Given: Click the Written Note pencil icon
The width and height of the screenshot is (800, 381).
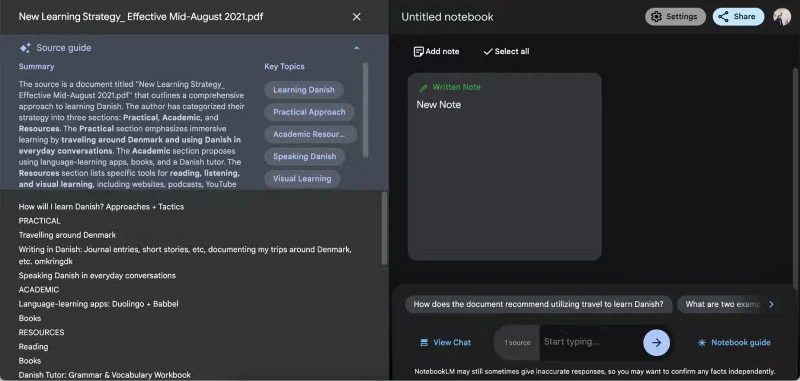Looking at the screenshot, I should tap(423, 88).
